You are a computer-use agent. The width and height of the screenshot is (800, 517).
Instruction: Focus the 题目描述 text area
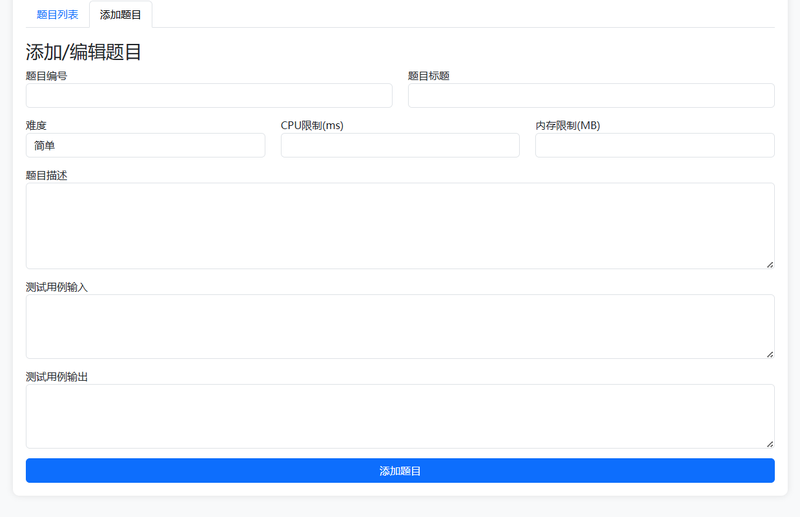[400, 226]
